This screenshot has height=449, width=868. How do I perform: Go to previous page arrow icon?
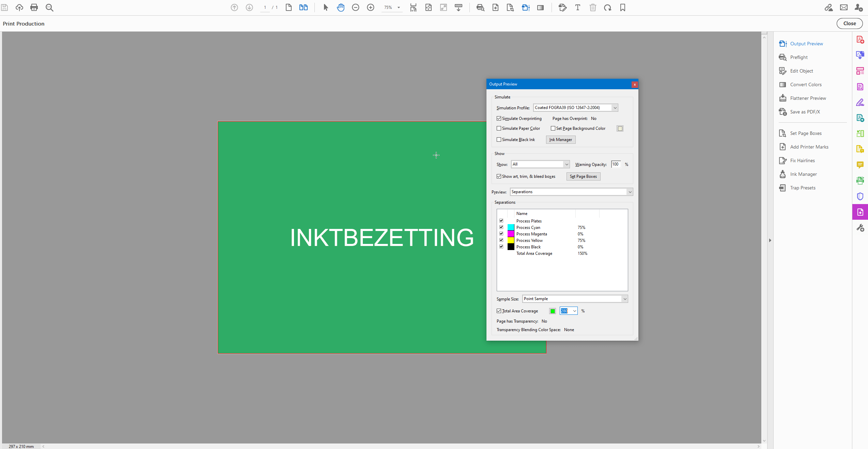(234, 7)
